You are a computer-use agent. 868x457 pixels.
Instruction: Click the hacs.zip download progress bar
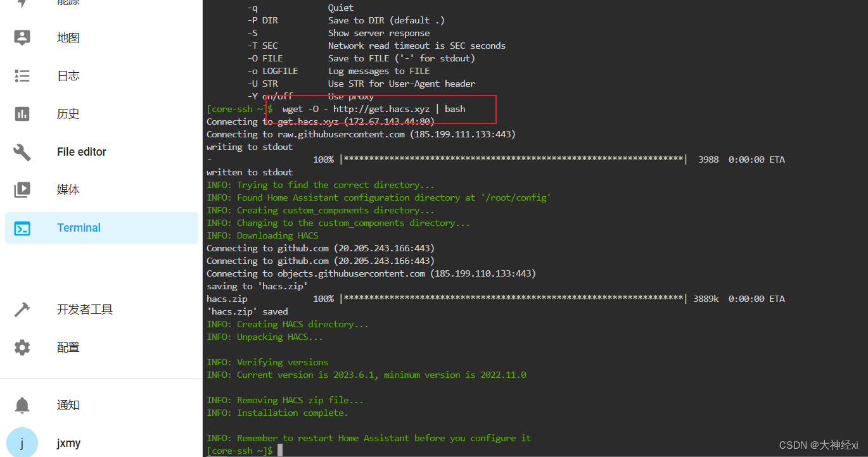click(x=514, y=299)
